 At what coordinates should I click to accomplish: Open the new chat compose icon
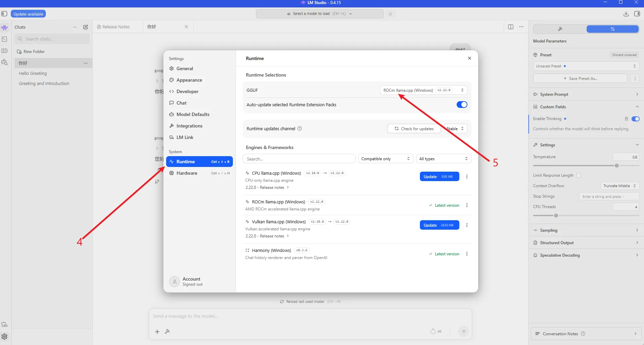86,27
